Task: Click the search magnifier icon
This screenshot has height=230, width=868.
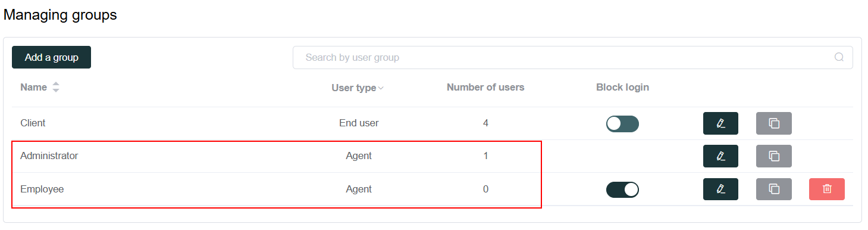Action: pyautogui.click(x=839, y=58)
